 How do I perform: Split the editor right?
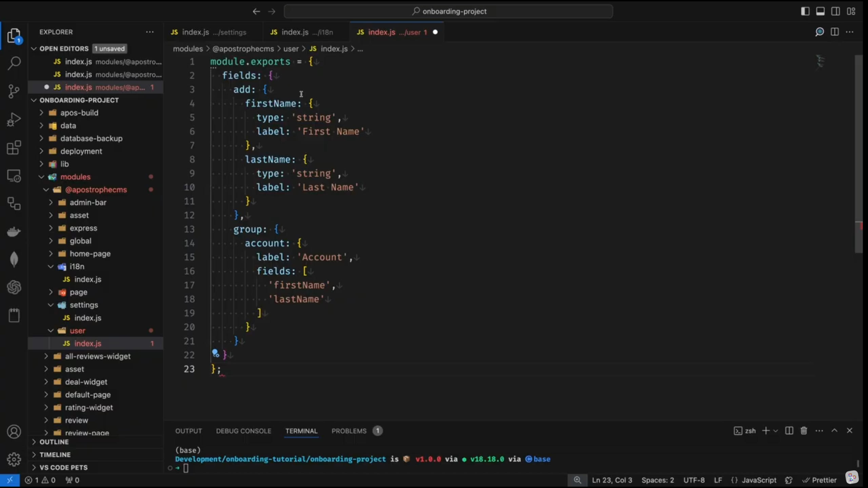coord(835,32)
